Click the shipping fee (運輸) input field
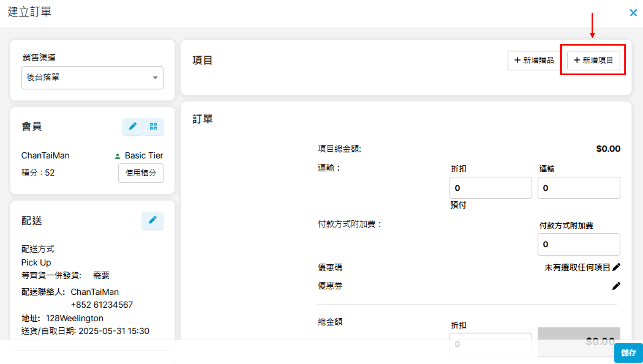Image resolution: width=643 pixels, height=364 pixels. tap(578, 188)
